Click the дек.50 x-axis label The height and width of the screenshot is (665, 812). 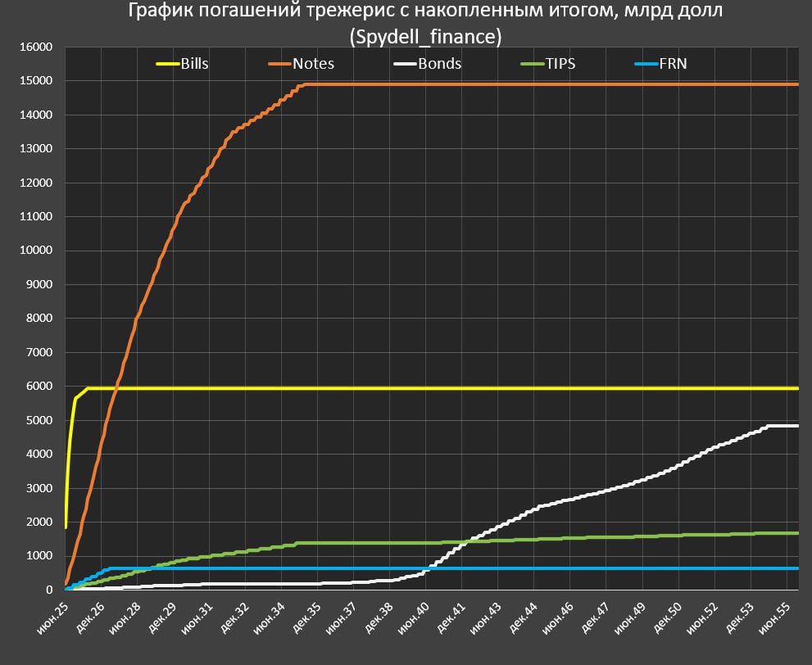[x=666, y=617]
